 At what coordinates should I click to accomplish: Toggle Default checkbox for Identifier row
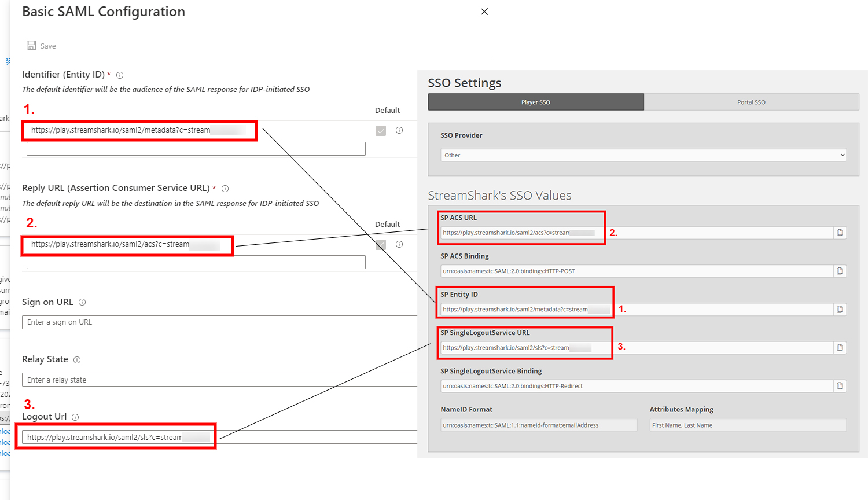[x=381, y=131]
